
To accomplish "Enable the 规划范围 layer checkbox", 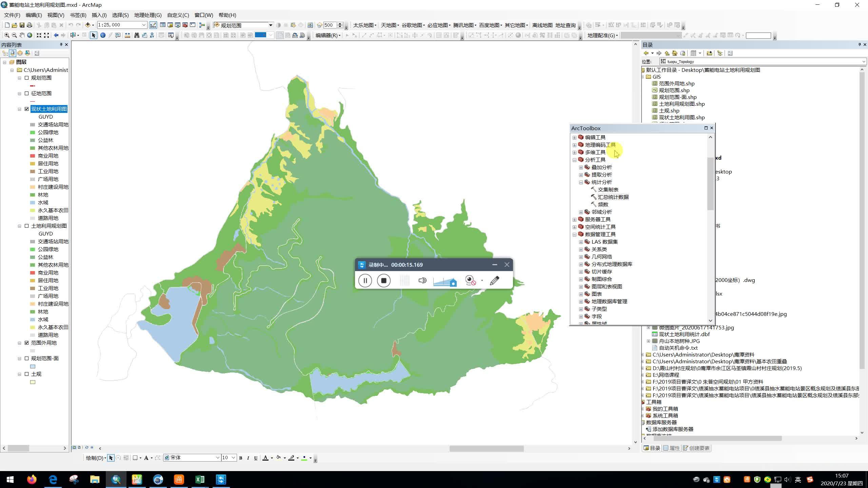I will (27, 78).
